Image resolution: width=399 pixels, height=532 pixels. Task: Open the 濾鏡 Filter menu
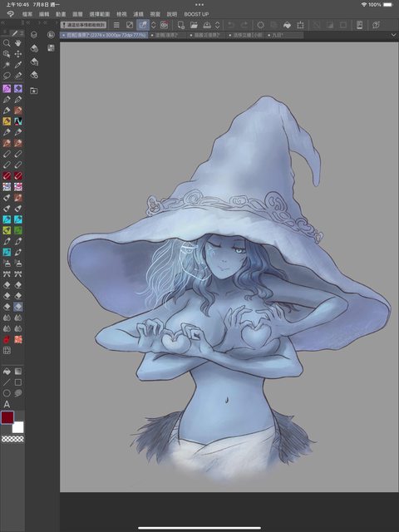pyautogui.click(x=138, y=14)
